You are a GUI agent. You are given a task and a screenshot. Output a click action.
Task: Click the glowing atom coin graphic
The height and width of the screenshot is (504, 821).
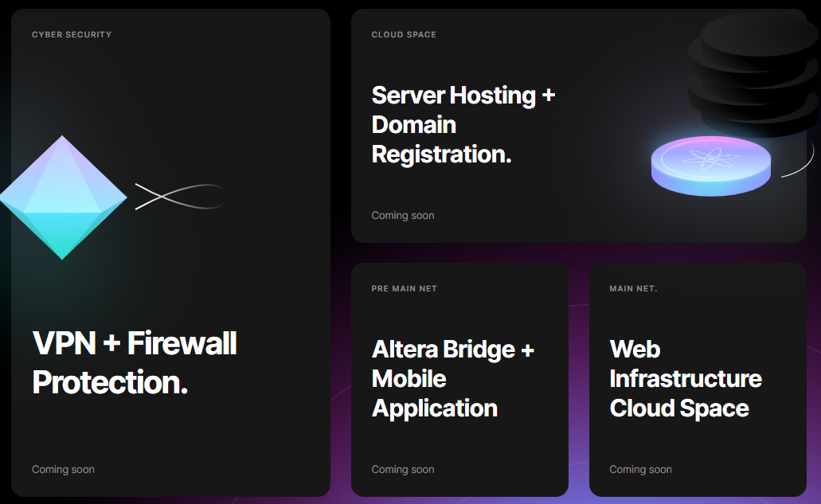(710, 166)
